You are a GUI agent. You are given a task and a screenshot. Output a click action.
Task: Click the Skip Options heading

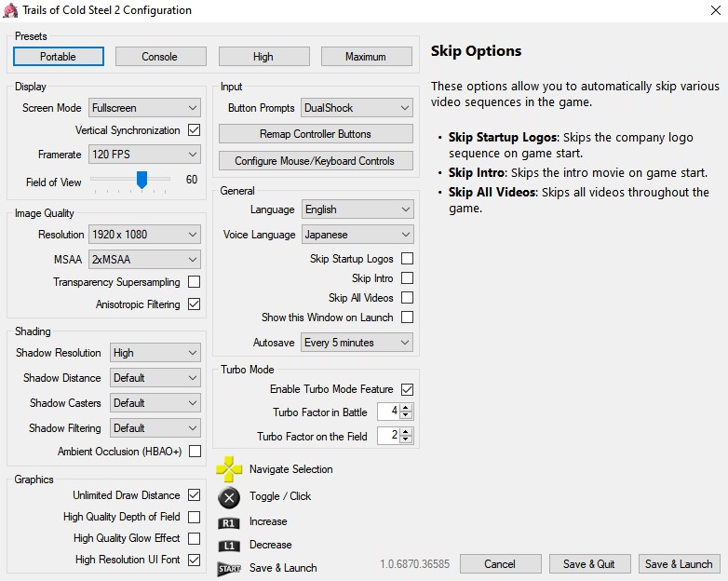[476, 50]
